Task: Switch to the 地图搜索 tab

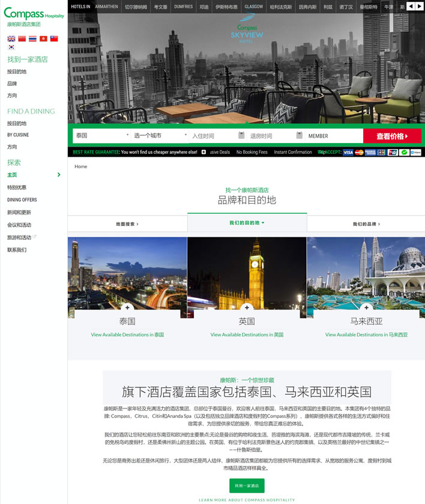Action: 127,224
